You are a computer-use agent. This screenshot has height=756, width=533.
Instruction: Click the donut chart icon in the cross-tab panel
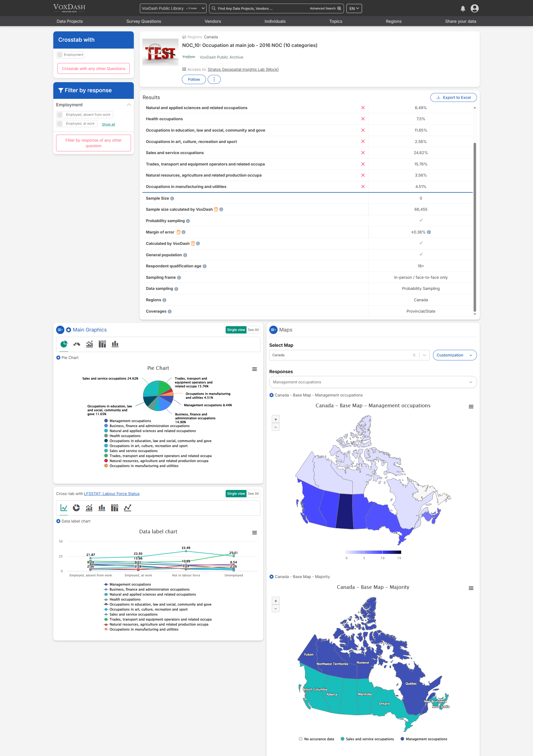(x=76, y=508)
